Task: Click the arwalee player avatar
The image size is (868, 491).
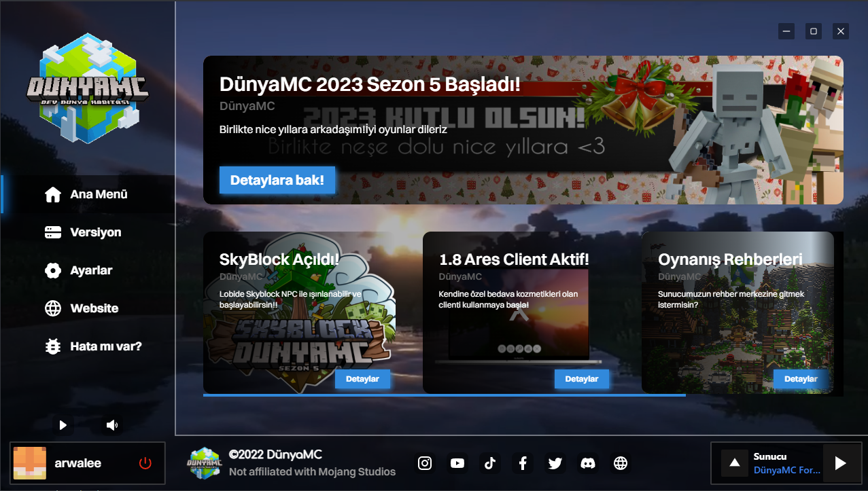Action: coord(30,463)
